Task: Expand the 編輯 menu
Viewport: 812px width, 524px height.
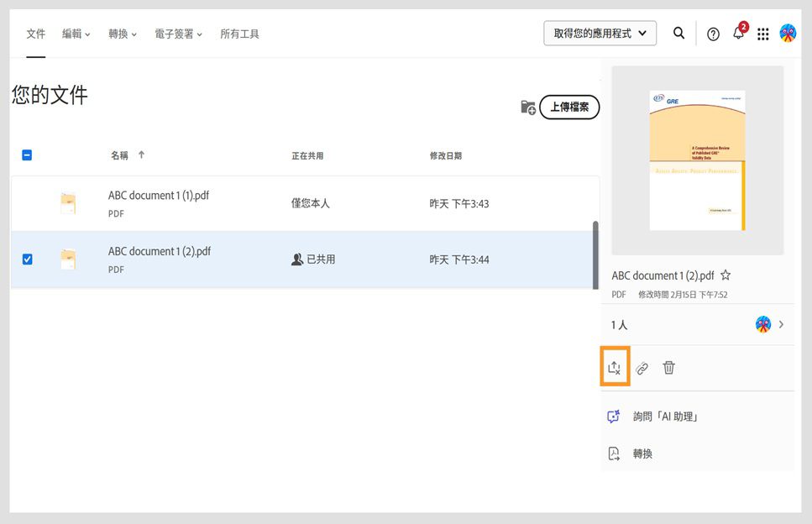Action: (x=76, y=34)
